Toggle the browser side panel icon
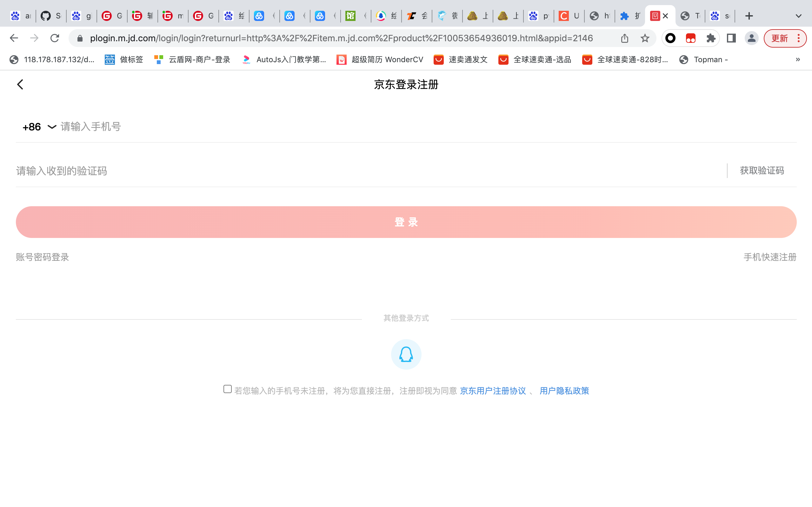Image resolution: width=812 pixels, height=507 pixels. 731,38
